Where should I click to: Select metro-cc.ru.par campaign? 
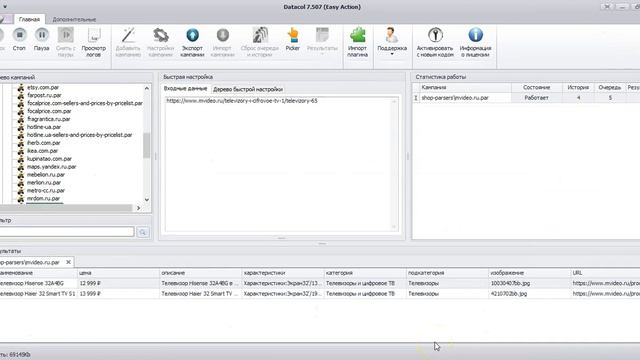[x=46, y=191]
